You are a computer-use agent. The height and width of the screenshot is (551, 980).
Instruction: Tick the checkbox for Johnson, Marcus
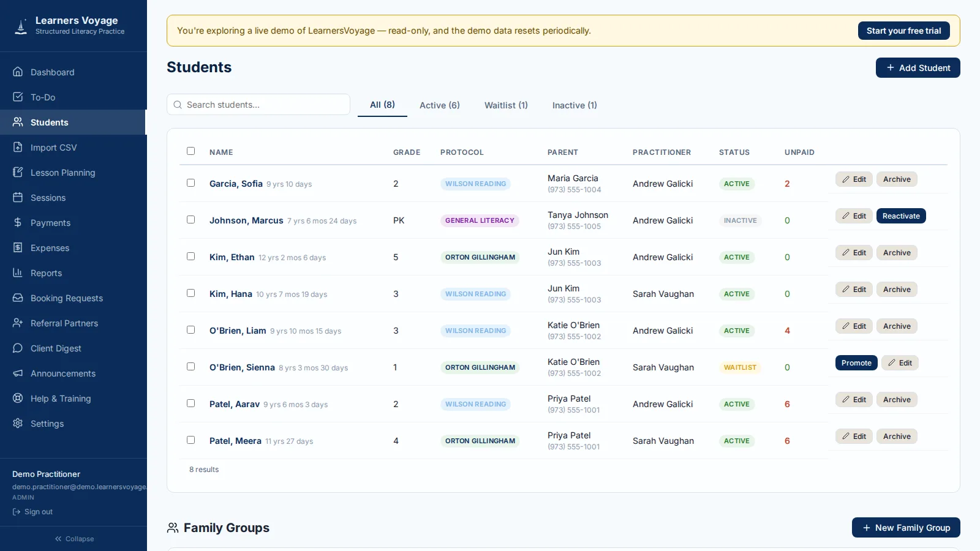(x=190, y=219)
